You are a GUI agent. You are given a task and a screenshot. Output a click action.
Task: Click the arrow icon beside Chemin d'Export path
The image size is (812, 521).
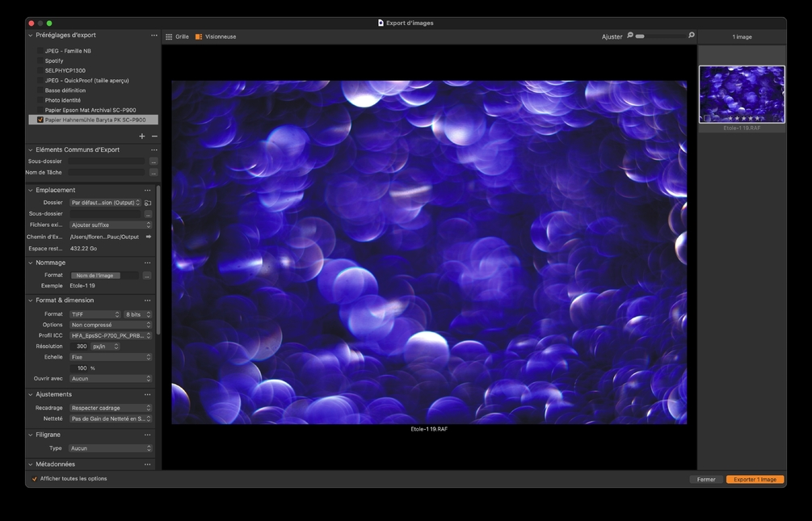148,237
